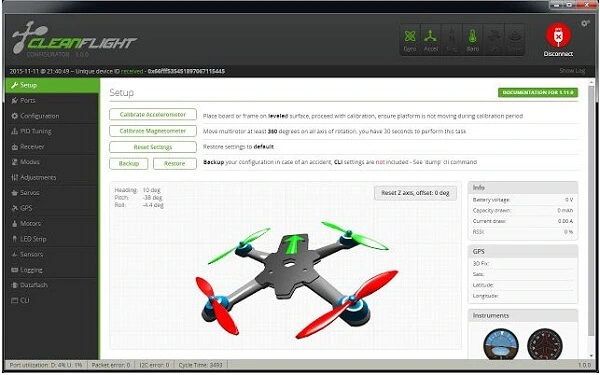The height and width of the screenshot is (375, 600).
Task: Open the Configuration tab
Action: point(52,116)
